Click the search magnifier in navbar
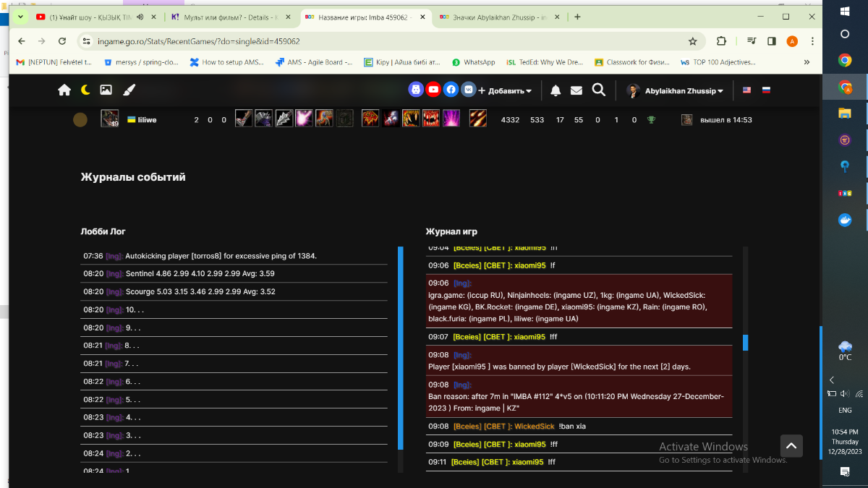Image resolution: width=868 pixels, height=488 pixels. [599, 90]
